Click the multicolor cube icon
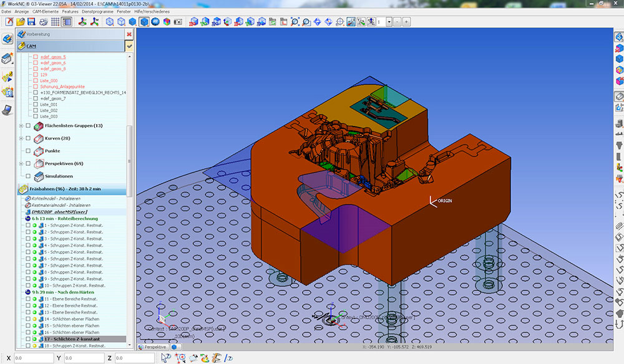 pos(167,22)
